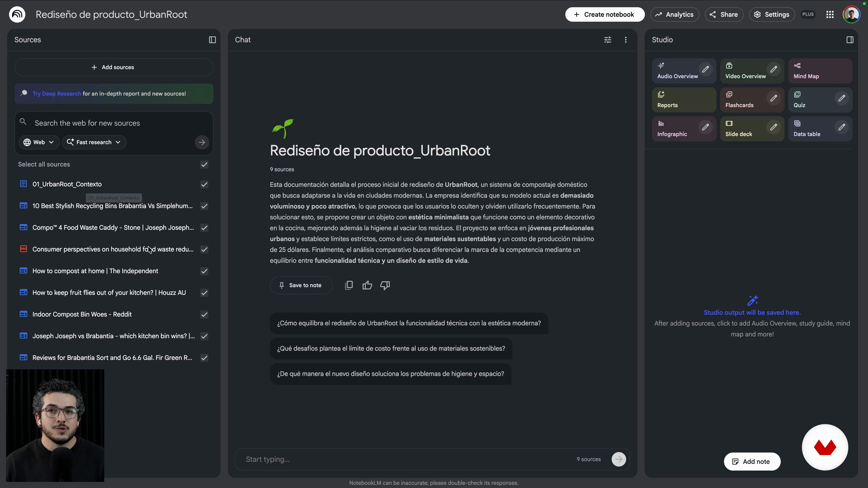Screen dimensions: 868x488
Task: Uncheck fruit flies Houzz AU source
Action: tap(204, 293)
